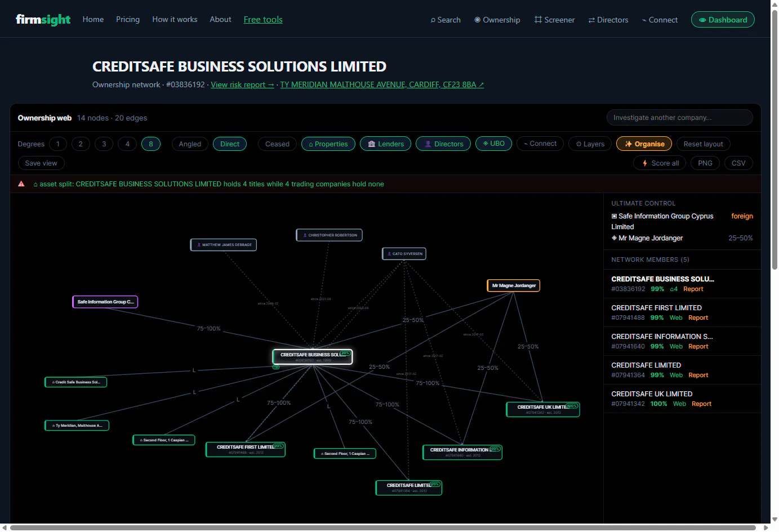779x532 pixels.
Task: Click Safe Information Group Cyprus Limited in Ultimate Control
Action: pos(662,221)
